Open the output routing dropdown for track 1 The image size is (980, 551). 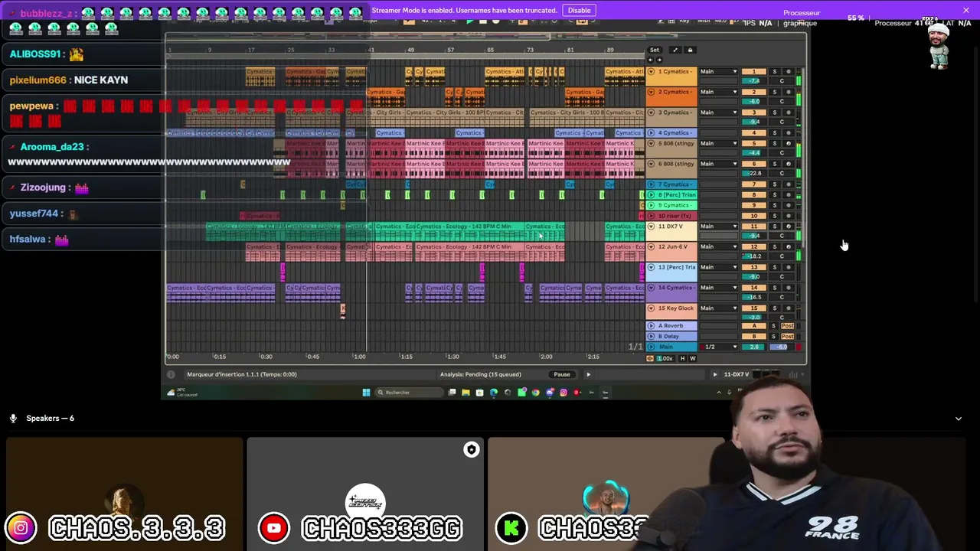point(719,72)
